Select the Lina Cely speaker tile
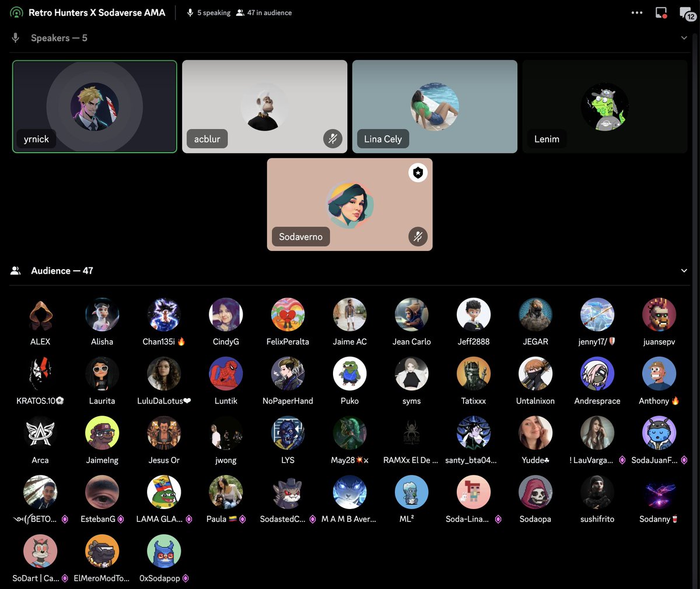Image resolution: width=700 pixels, height=589 pixels. (435, 106)
